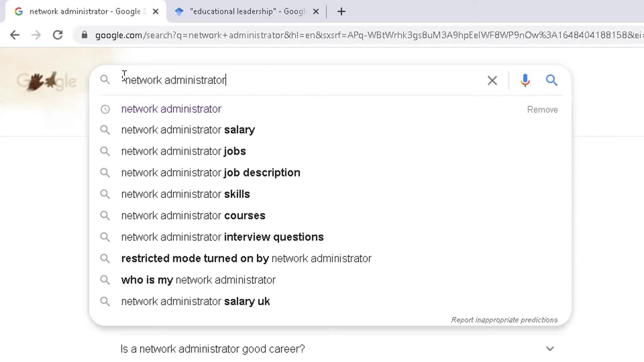Choose "network administrator salary" suggestion
The image size is (644, 362).
tap(188, 130)
